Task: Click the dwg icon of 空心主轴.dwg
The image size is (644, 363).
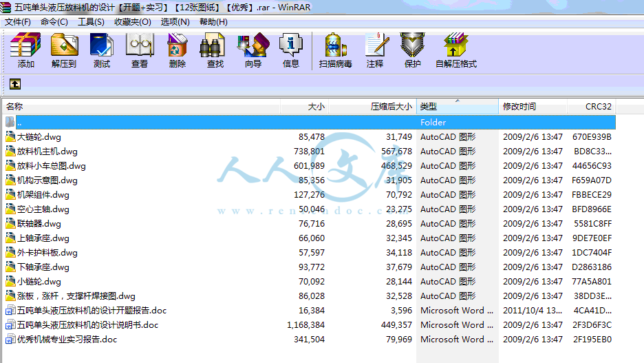Action: (x=10, y=209)
